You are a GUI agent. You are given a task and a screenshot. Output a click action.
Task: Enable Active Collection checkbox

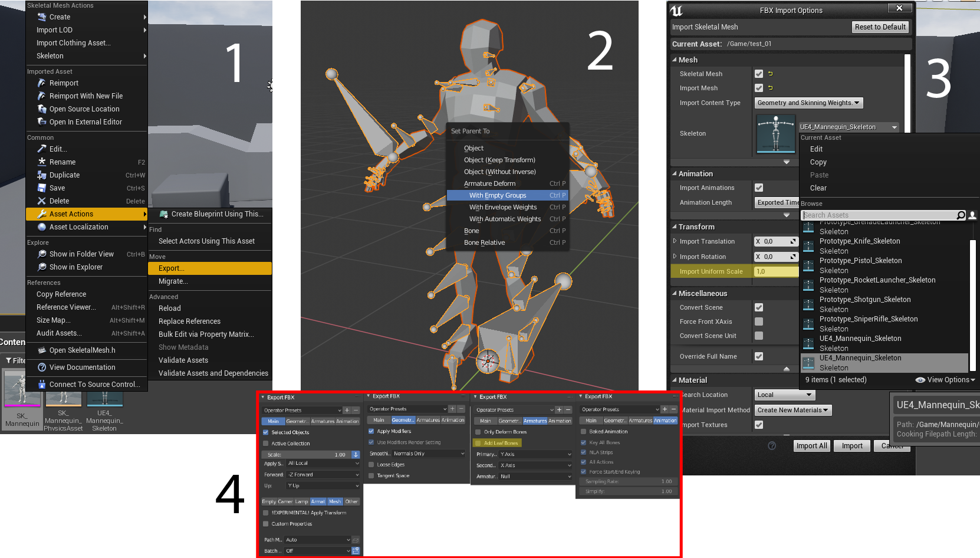point(266,444)
